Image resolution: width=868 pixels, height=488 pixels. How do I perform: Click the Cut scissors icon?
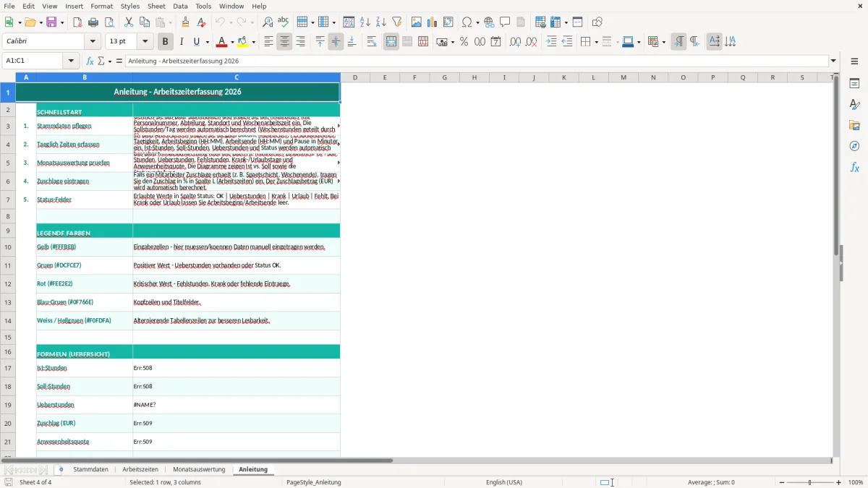pyautogui.click(x=129, y=22)
